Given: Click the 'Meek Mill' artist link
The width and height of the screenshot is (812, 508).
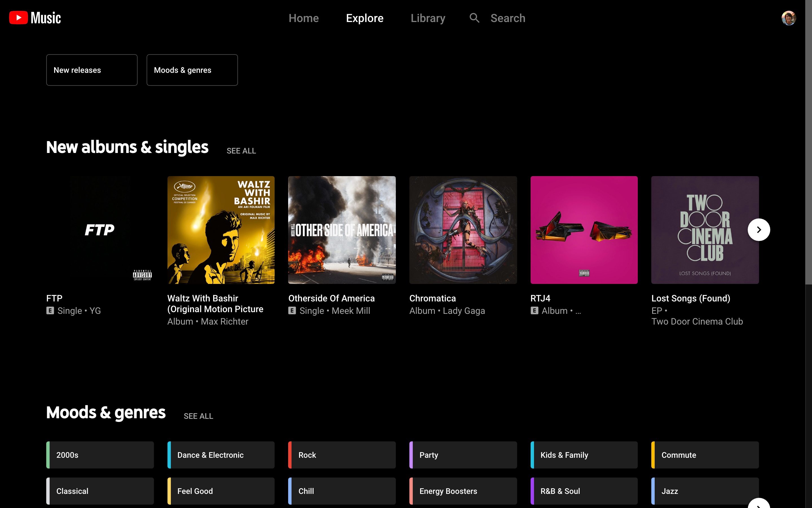Looking at the screenshot, I should point(351,311).
